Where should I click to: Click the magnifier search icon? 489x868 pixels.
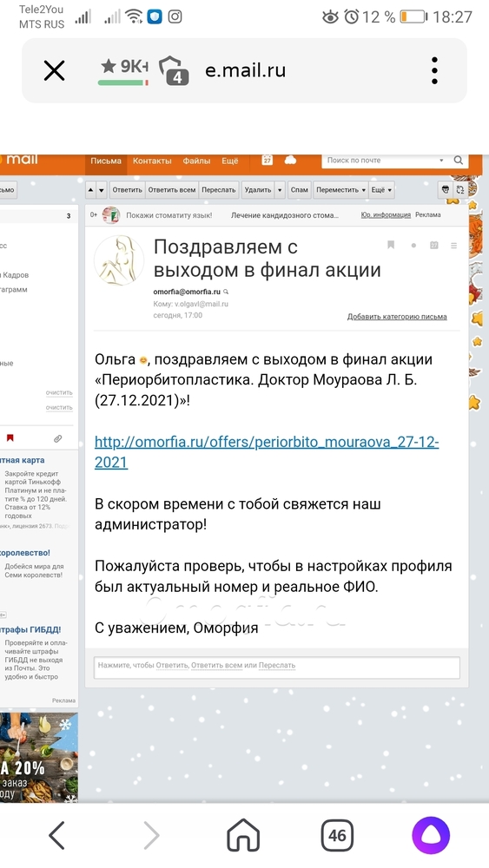pos(459,161)
